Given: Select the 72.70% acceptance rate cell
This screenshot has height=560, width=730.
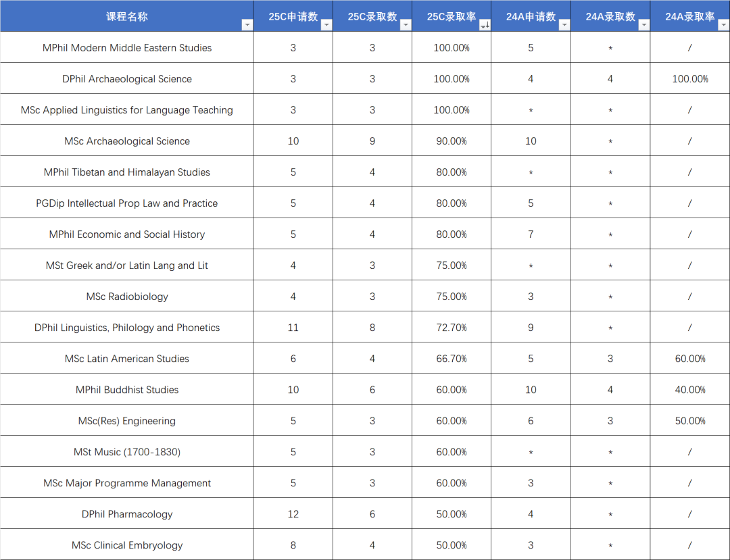Looking at the screenshot, I should click(452, 328).
